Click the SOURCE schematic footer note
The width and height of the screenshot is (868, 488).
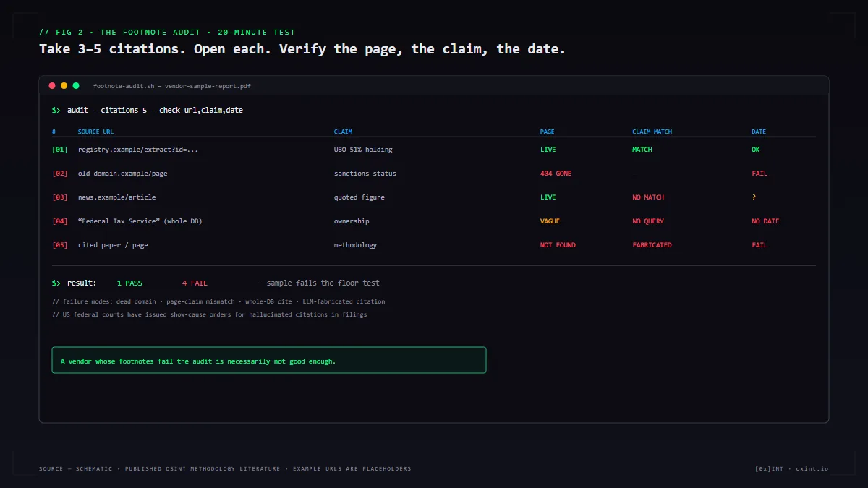point(225,468)
